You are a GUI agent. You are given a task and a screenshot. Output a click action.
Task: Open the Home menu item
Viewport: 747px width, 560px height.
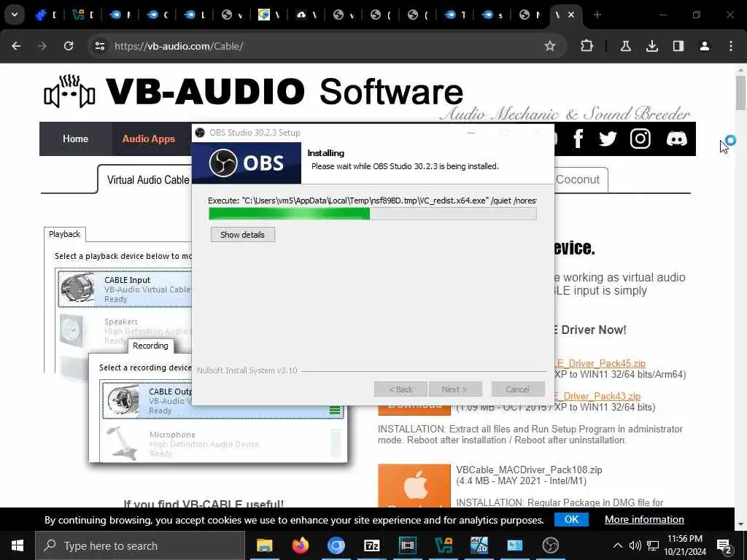tap(75, 139)
